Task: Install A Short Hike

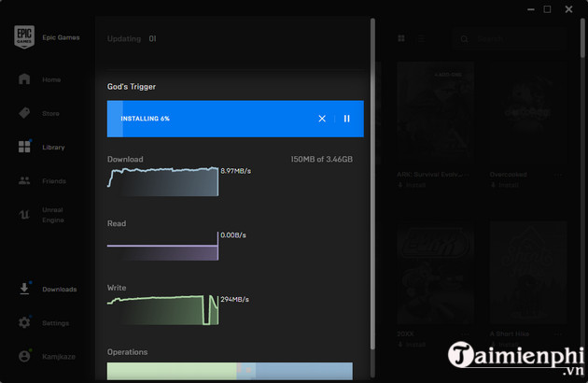Action: coord(504,345)
